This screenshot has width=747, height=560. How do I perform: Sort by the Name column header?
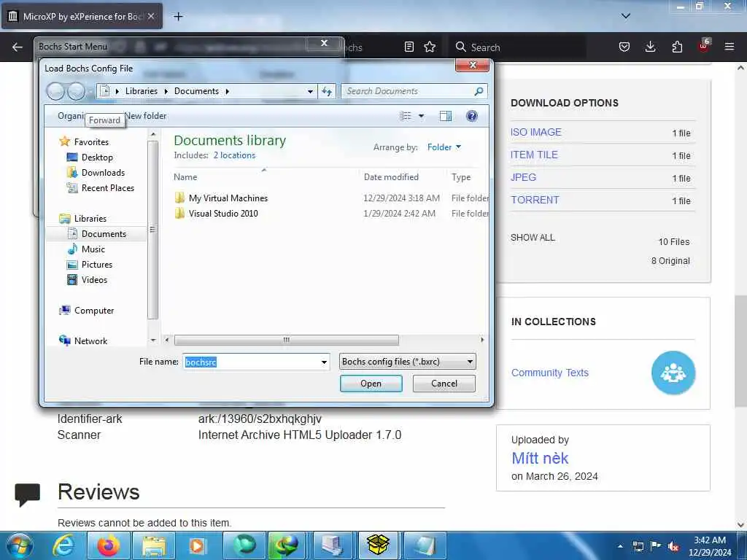185,177
